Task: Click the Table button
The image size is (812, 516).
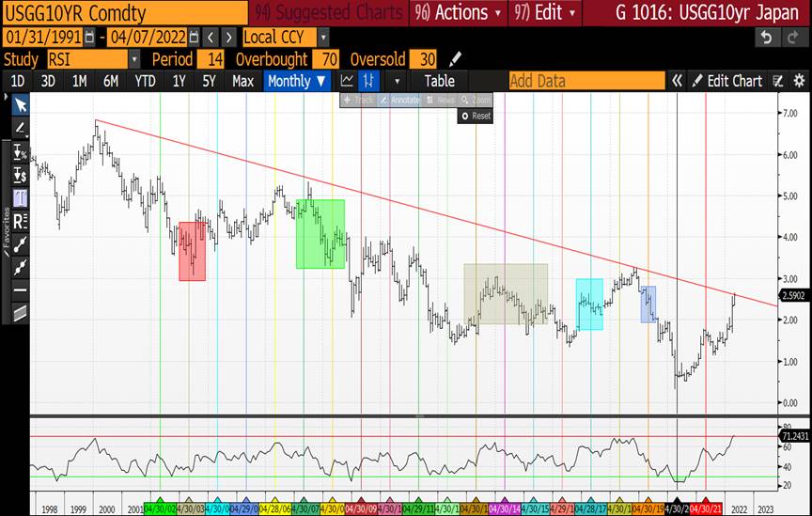Action: [x=440, y=81]
